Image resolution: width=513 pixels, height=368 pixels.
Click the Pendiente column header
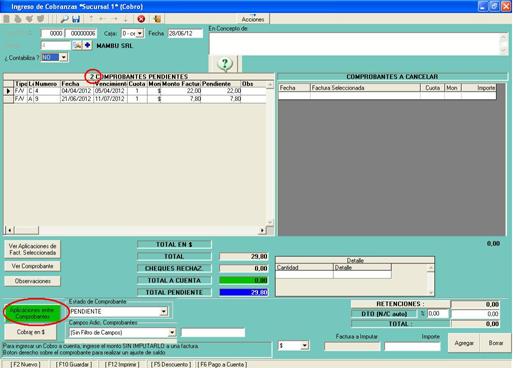point(220,84)
